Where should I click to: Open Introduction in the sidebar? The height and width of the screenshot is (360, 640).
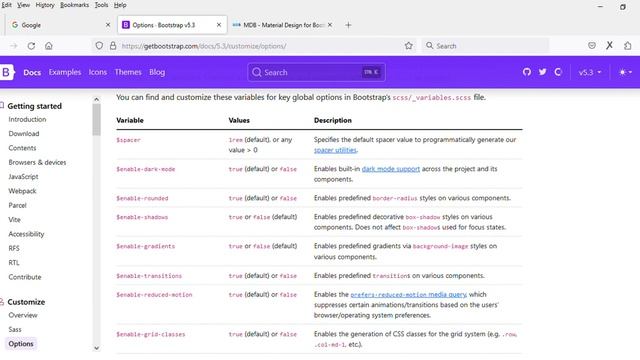click(x=27, y=120)
